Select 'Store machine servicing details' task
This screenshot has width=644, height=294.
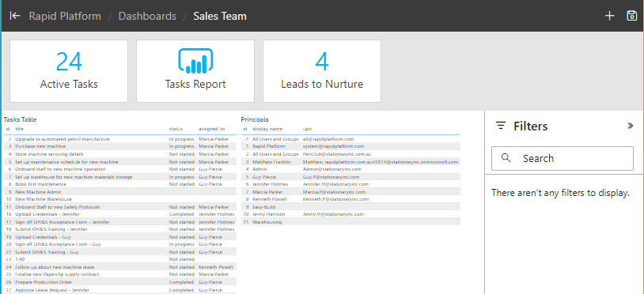[x=120, y=154]
